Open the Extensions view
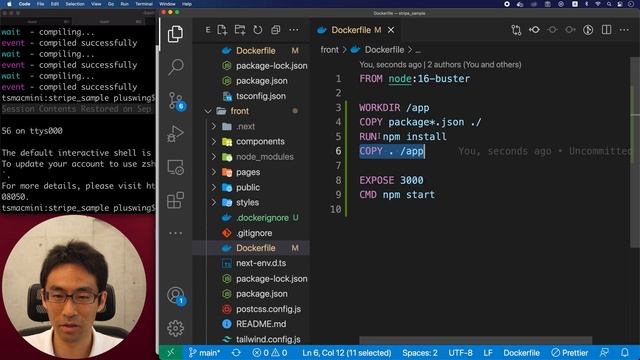 [176, 200]
